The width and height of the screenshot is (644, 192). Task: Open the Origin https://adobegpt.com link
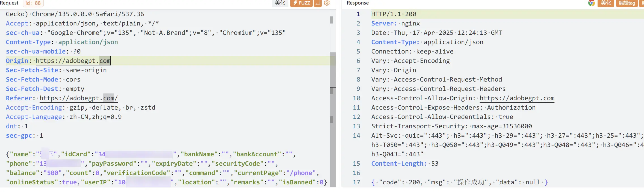tap(73, 61)
